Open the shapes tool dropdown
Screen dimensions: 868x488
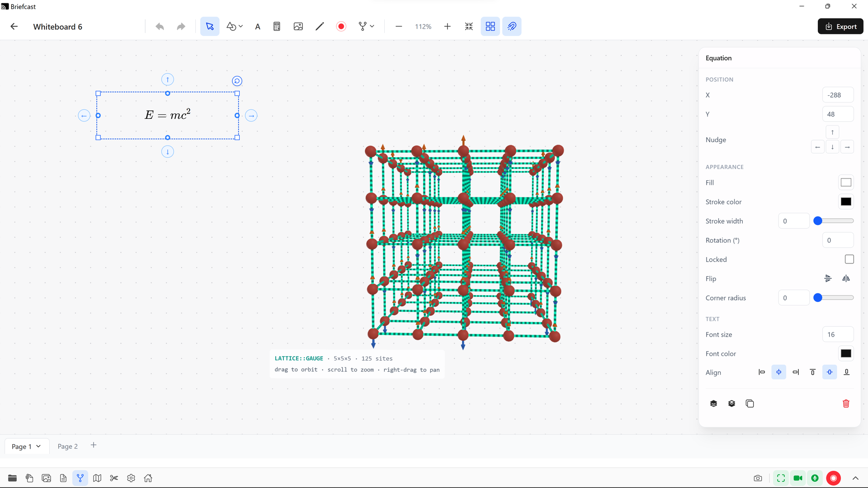pyautogui.click(x=235, y=27)
